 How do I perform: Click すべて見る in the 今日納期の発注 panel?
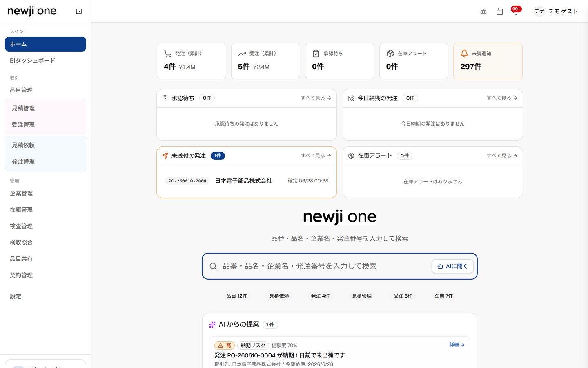tap(502, 98)
